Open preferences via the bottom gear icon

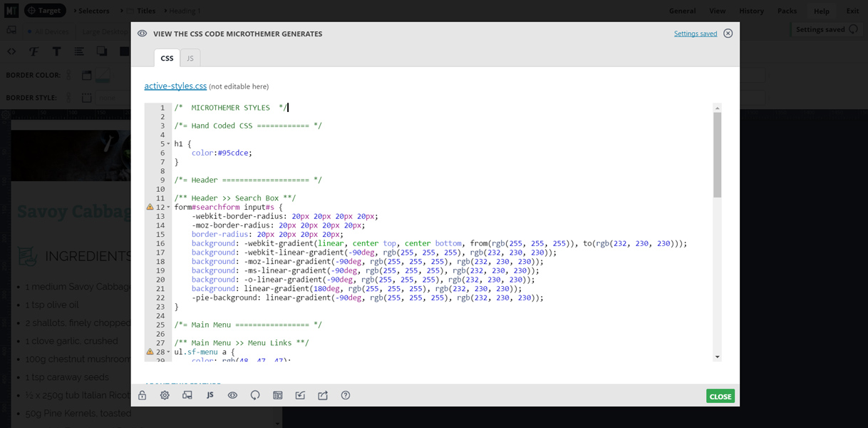coord(165,395)
